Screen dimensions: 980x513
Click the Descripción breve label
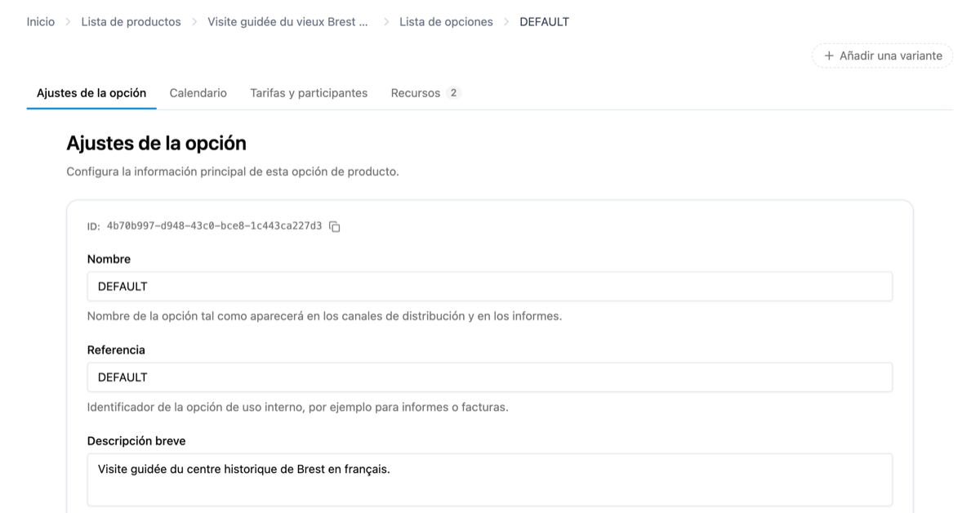coord(136,441)
